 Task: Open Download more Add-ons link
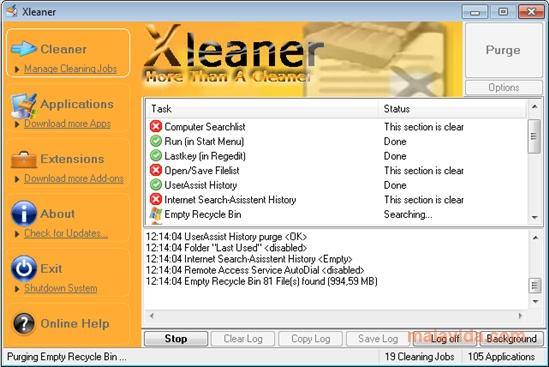74,179
